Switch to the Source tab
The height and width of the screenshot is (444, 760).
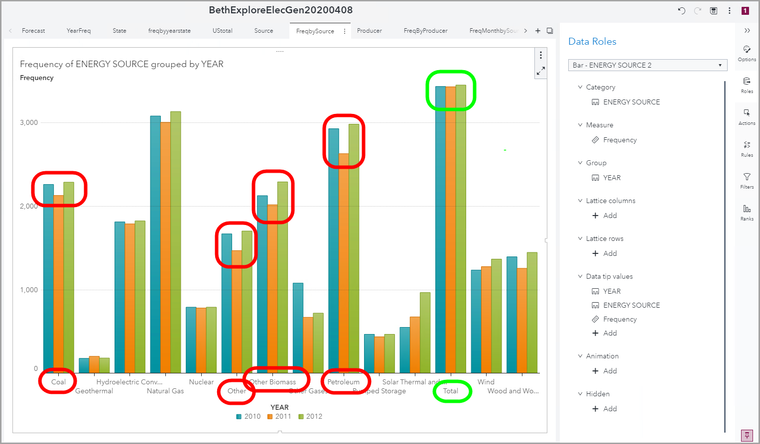[x=264, y=31]
